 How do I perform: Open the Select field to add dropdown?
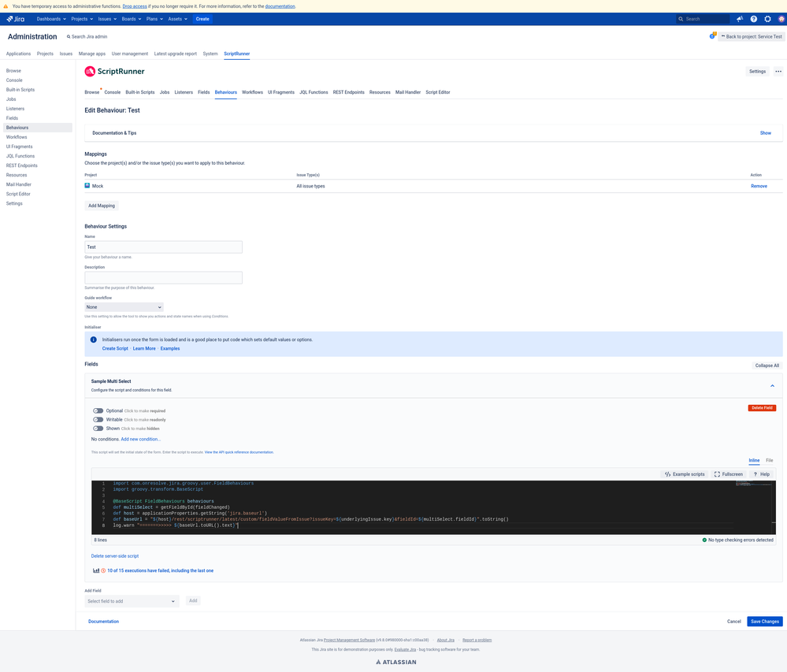[x=132, y=600]
